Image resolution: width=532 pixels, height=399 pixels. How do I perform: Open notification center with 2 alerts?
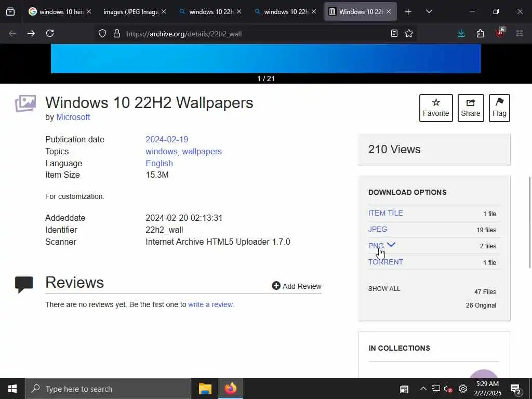[x=516, y=389]
